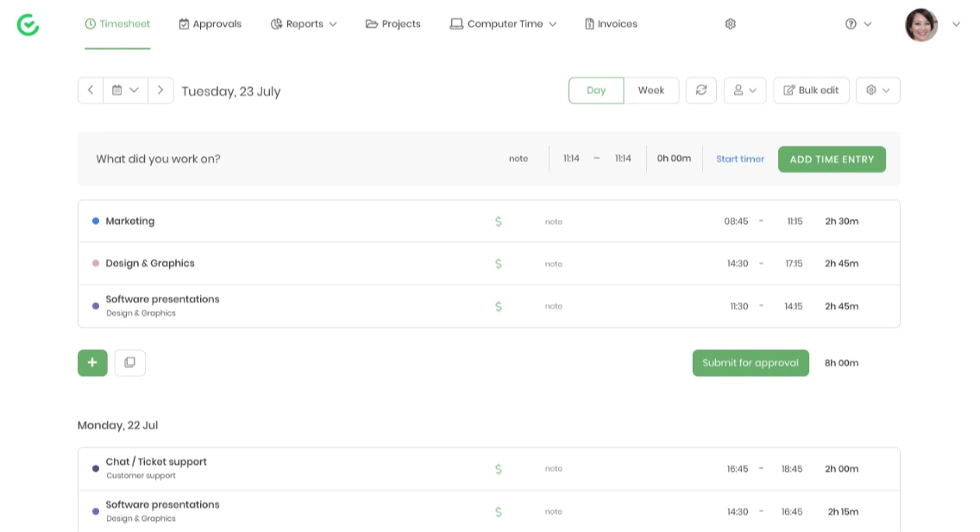
Task: Switch to Day view
Action: point(596,91)
